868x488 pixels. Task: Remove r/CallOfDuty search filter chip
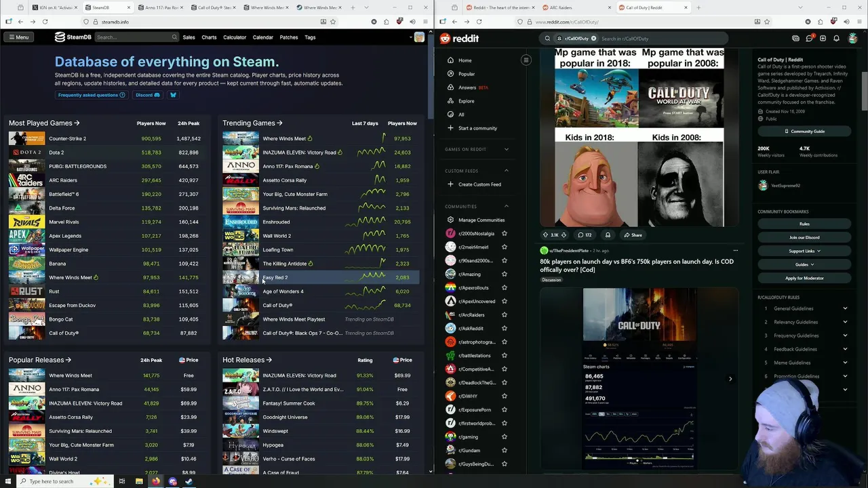(593, 39)
